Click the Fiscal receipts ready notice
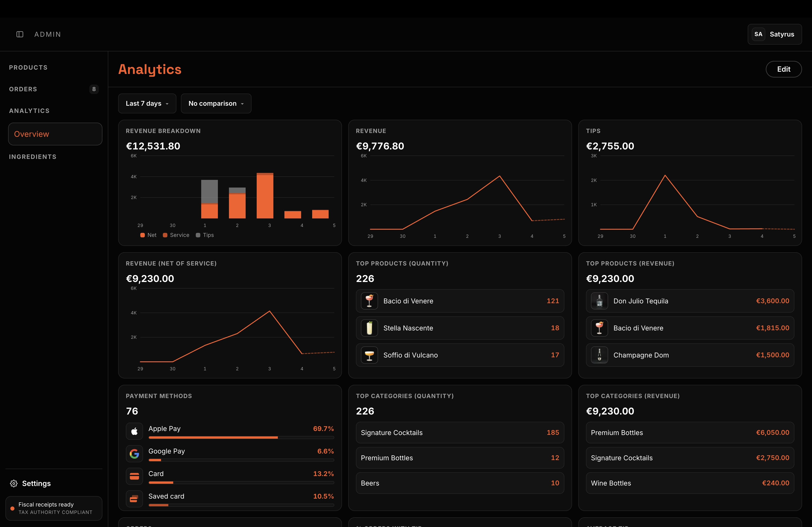This screenshot has width=812, height=527. pyautogui.click(x=54, y=508)
